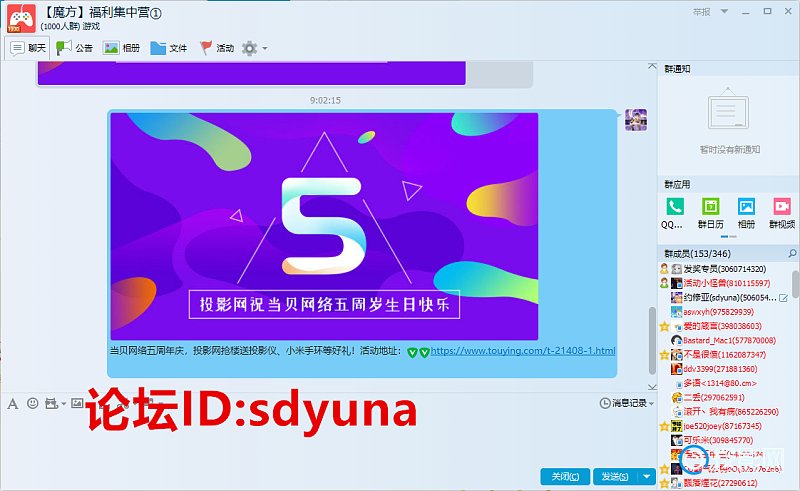The image size is (800, 491).
Task: Click the star icon beside 不是很恒
Action: tap(664, 355)
